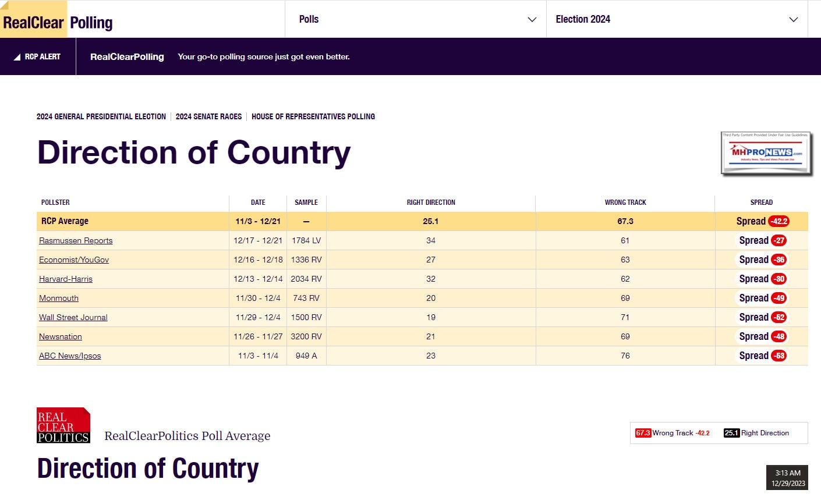Open 2024 General Presidential Election tab
This screenshot has width=821, height=504.
point(101,116)
